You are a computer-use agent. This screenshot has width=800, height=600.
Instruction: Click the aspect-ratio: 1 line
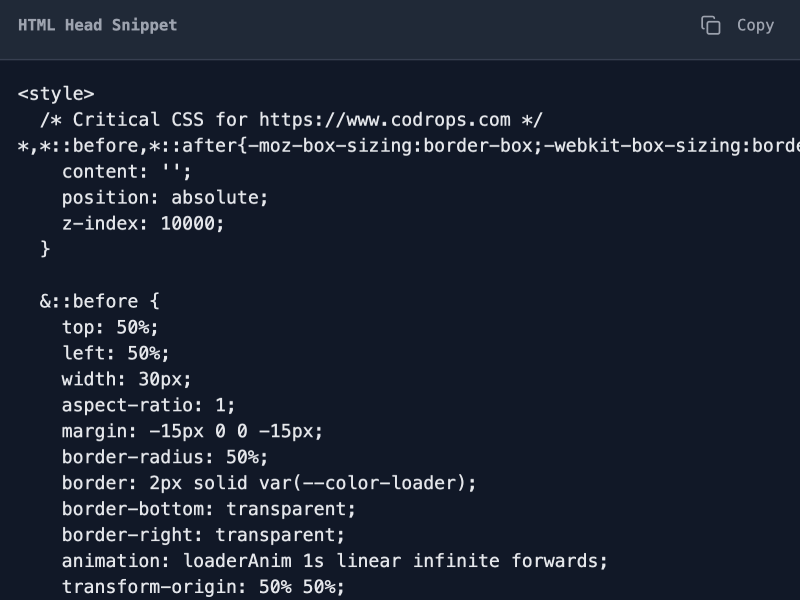[x=148, y=406]
